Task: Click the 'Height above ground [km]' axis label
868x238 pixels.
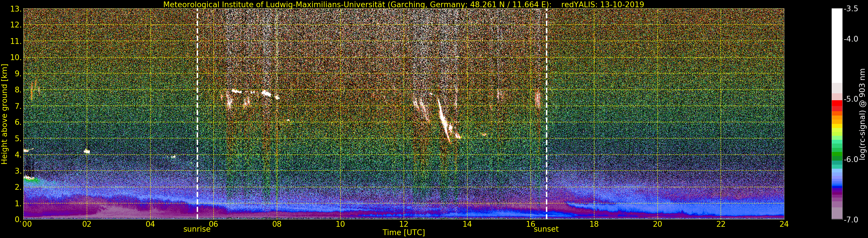Action: click(x=4, y=114)
